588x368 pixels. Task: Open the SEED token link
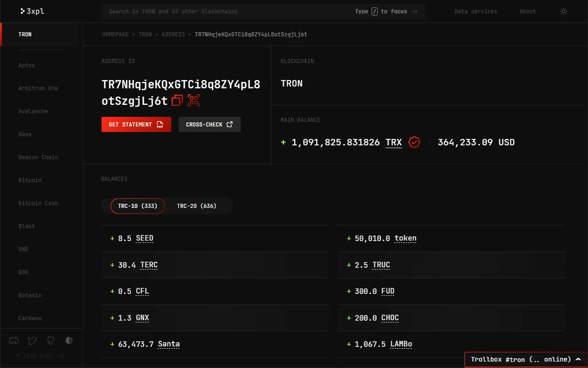(x=145, y=238)
